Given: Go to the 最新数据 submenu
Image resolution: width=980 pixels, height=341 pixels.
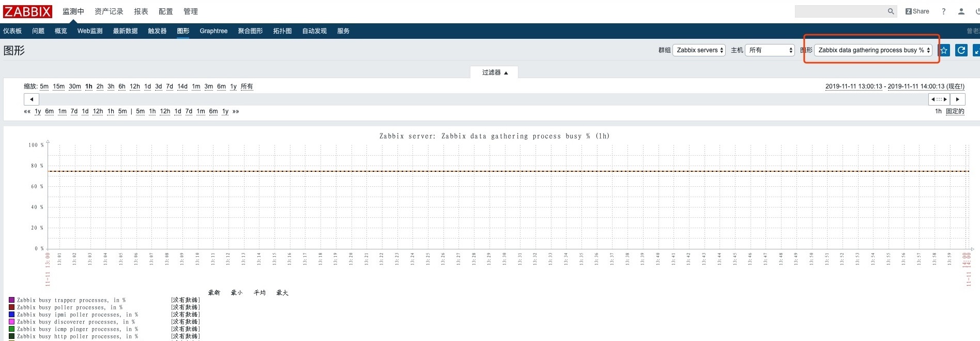Looking at the screenshot, I should point(126,31).
